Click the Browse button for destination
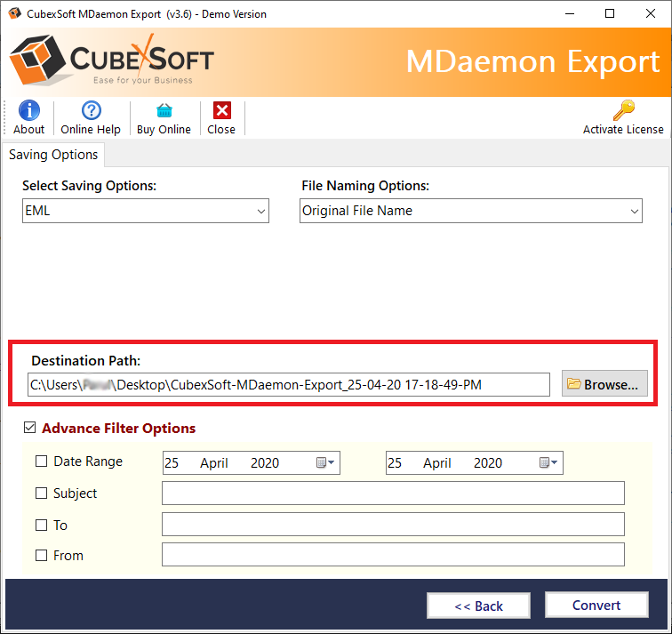Screen dimensions: 672x634 point(604,383)
